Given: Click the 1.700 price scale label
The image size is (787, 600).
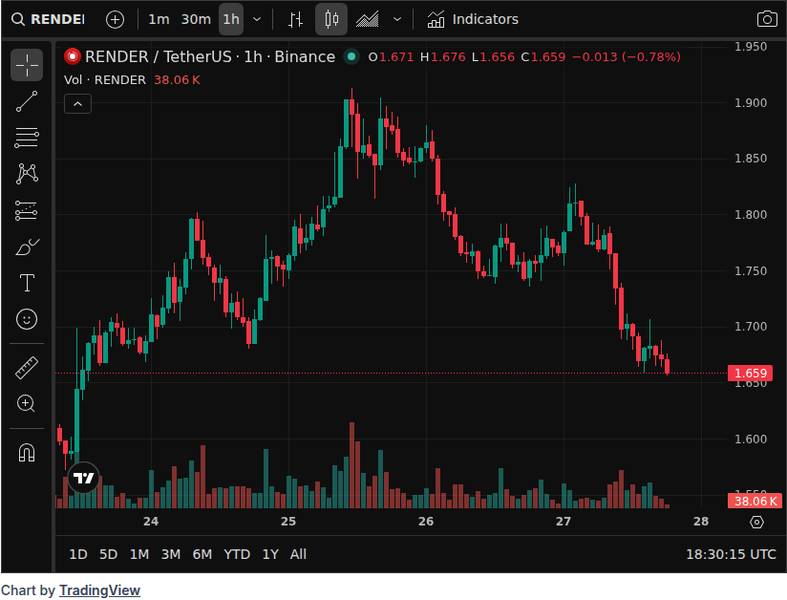Looking at the screenshot, I should point(750,326).
